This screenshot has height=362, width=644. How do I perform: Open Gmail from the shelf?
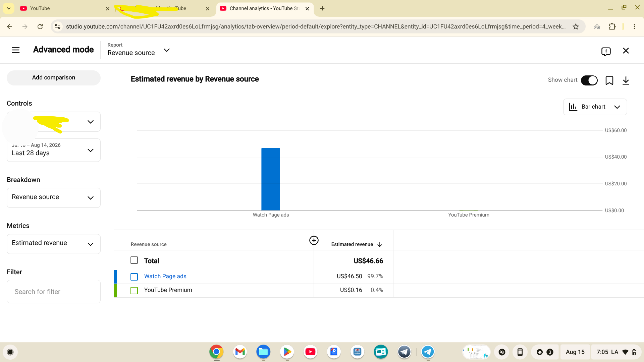240,352
